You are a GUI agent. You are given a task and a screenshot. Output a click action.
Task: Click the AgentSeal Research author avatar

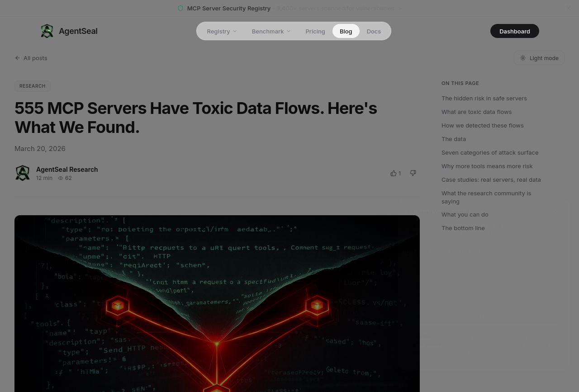23,173
